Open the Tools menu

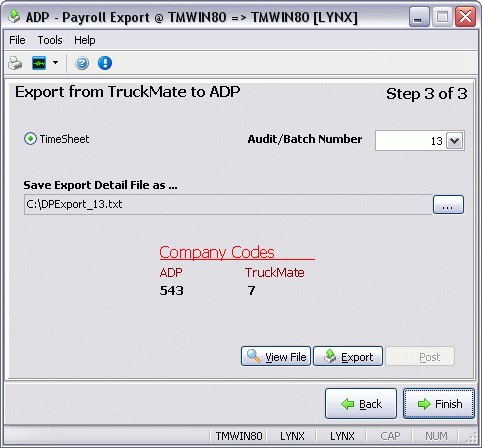tap(50, 40)
